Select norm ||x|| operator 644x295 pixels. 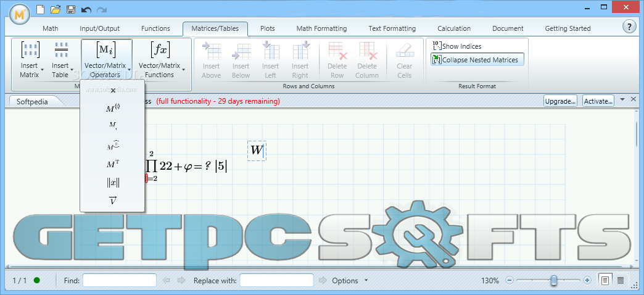click(113, 183)
